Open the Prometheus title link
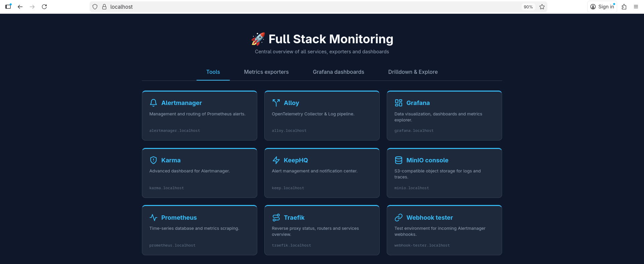Image resolution: width=644 pixels, height=264 pixels. coord(179,218)
